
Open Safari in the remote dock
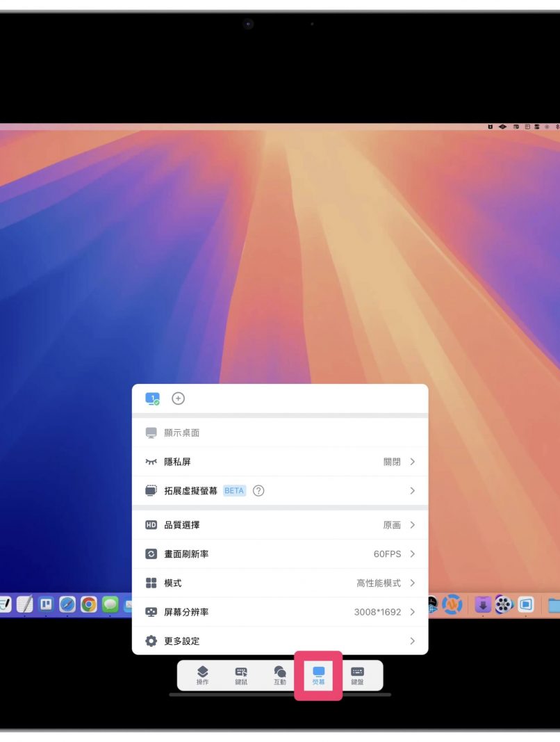click(67, 604)
